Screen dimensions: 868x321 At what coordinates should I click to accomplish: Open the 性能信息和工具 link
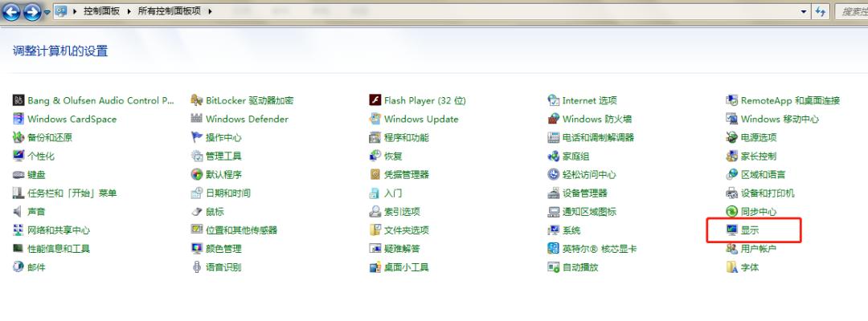(59, 249)
